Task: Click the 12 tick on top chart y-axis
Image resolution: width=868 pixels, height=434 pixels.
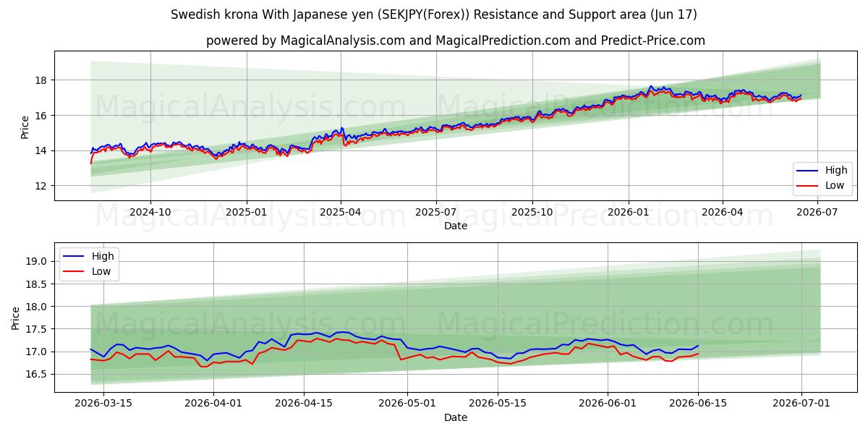Action: pyautogui.click(x=43, y=186)
